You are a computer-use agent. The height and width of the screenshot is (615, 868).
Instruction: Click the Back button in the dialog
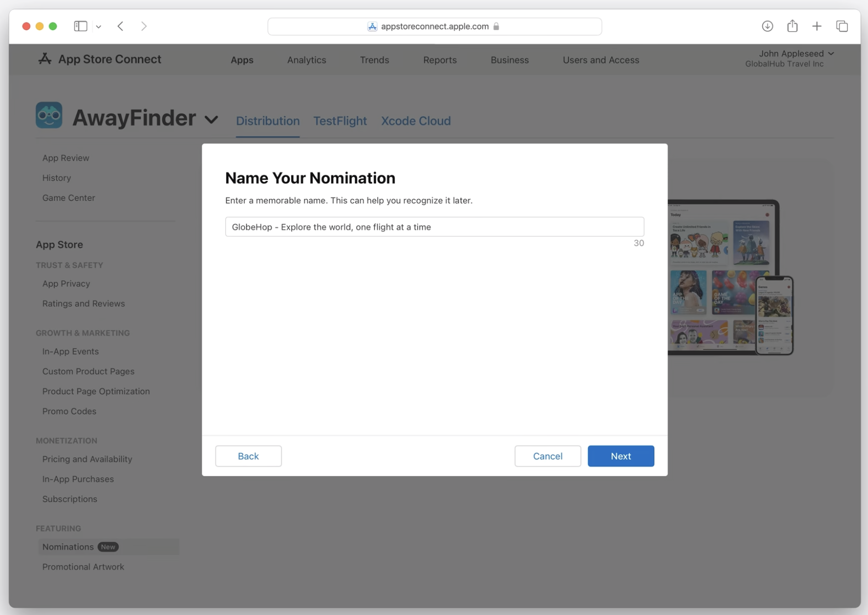(248, 456)
